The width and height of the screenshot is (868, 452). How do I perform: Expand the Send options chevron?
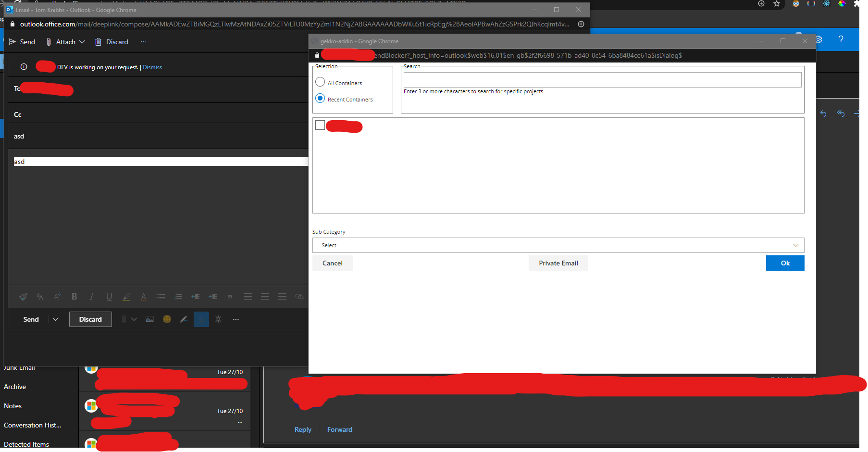(x=55, y=319)
